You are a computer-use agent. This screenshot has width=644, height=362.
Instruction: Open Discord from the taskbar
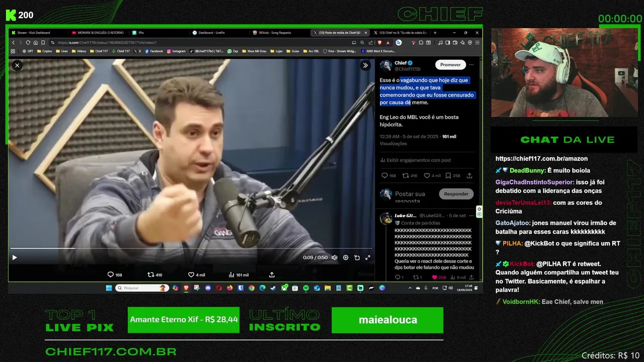208,288
